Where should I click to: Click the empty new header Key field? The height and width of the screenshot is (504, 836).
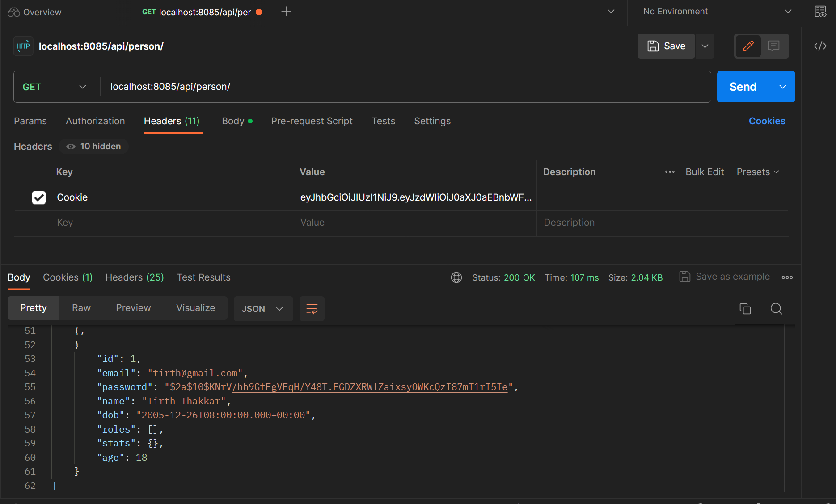(x=171, y=223)
